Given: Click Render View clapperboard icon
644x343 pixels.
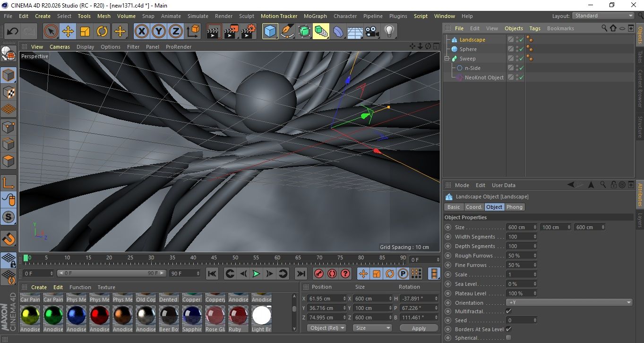Looking at the screenshot, I should 214,32.
